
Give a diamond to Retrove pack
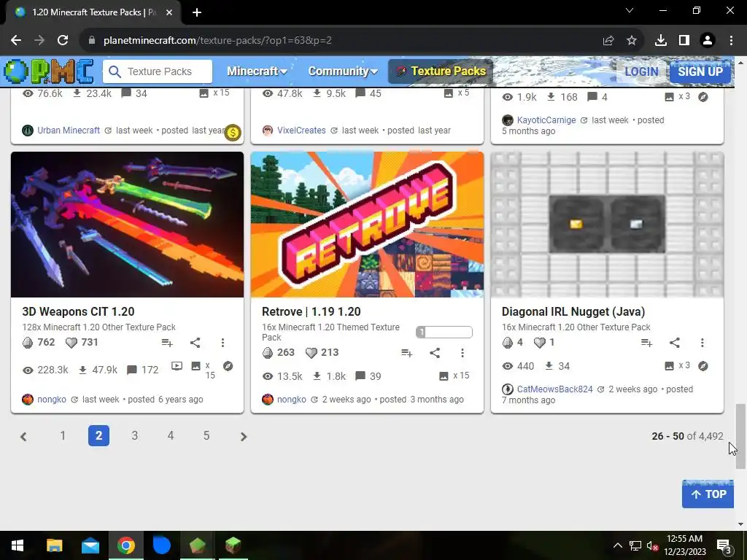(268, 353)
